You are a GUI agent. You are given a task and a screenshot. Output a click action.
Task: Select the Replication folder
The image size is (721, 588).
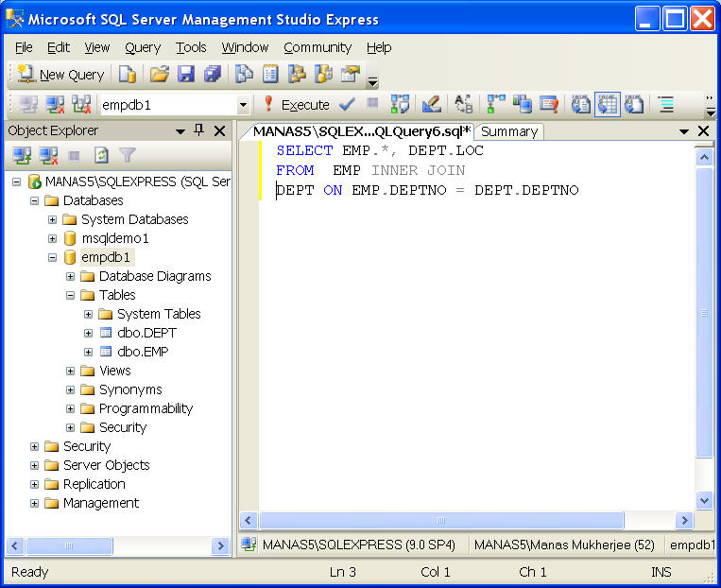94,484
